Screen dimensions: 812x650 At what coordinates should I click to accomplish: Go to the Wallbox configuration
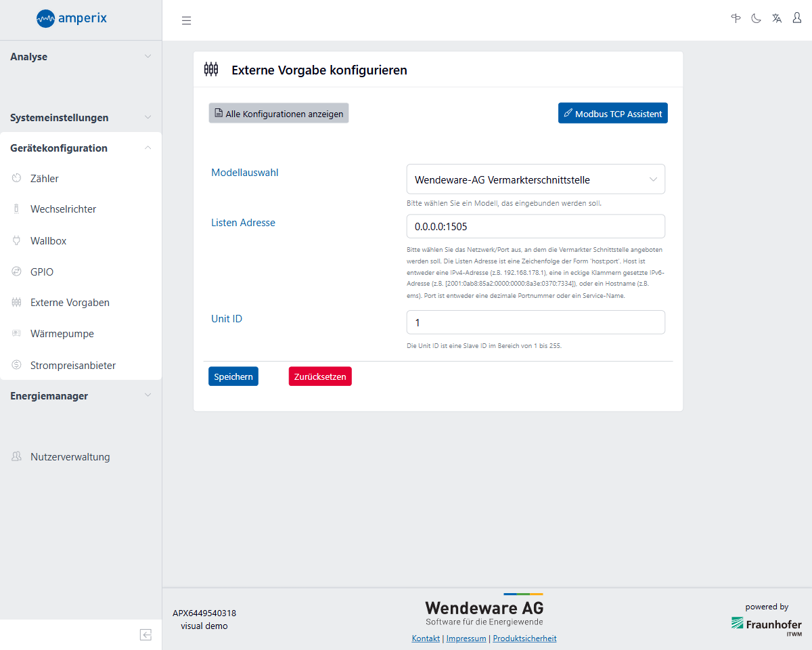48,241
